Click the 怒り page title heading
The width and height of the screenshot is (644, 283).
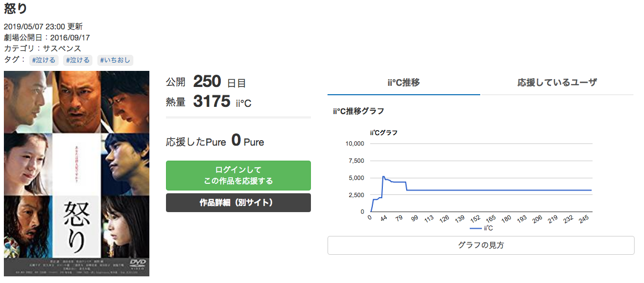(x=15, y=9)
